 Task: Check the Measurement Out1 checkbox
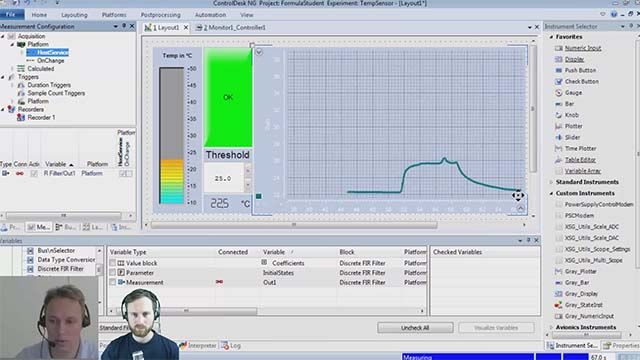pos(112,282)
